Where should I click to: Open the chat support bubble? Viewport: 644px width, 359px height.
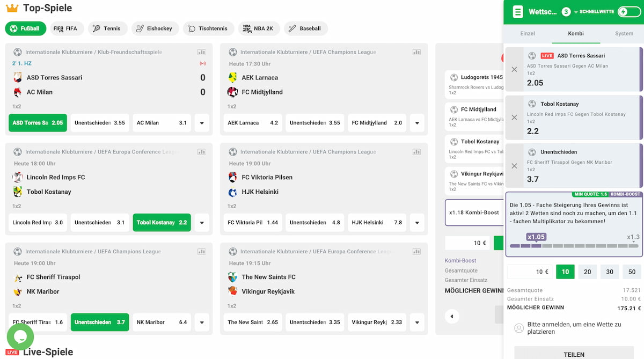[20, 337]
